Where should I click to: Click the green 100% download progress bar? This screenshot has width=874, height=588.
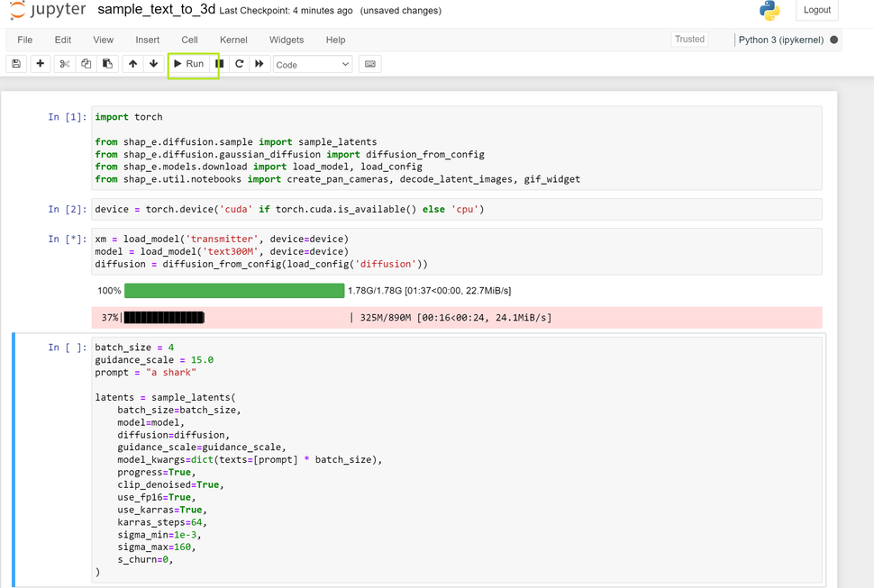coord(234,291)
